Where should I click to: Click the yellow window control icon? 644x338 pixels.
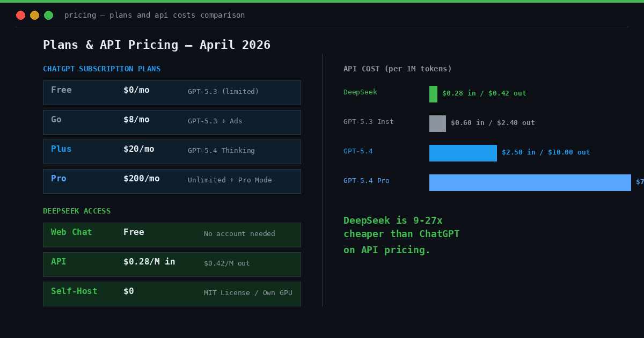click(34, 15)
